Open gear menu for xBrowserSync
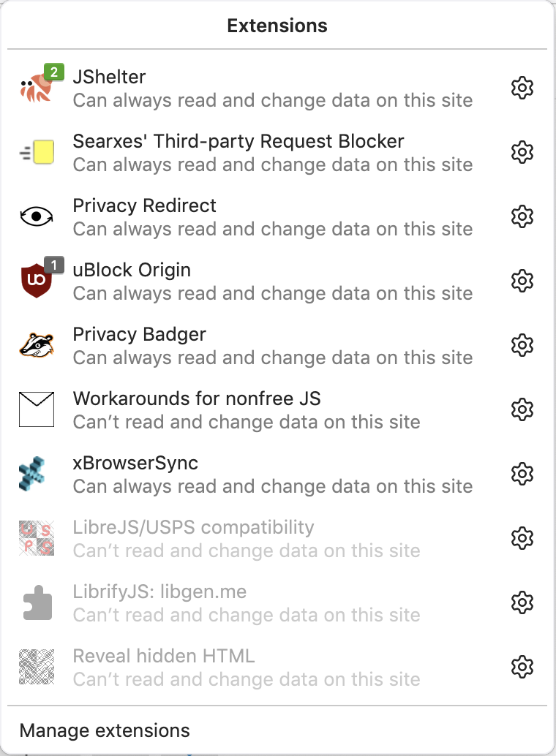 (x=522, y=474)
